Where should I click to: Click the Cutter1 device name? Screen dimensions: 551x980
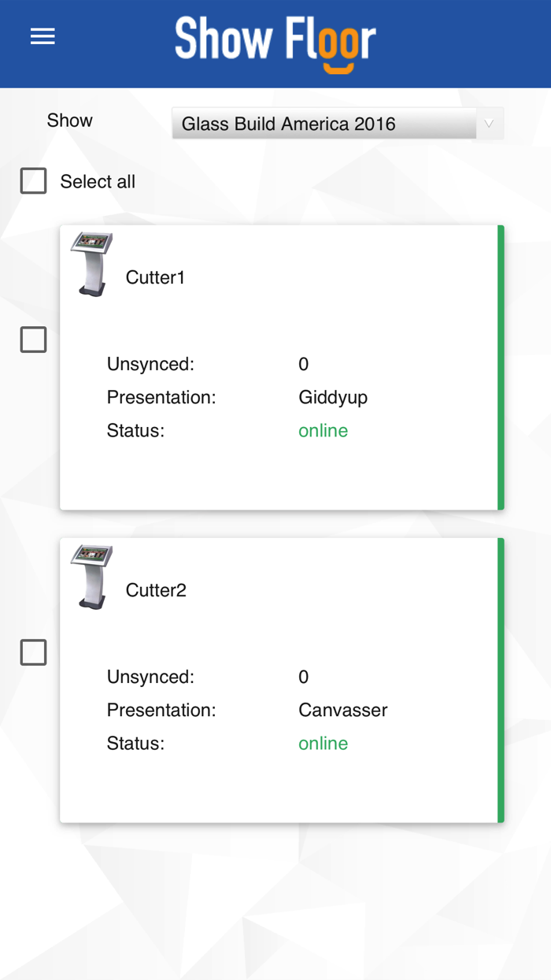coord(155,277)
